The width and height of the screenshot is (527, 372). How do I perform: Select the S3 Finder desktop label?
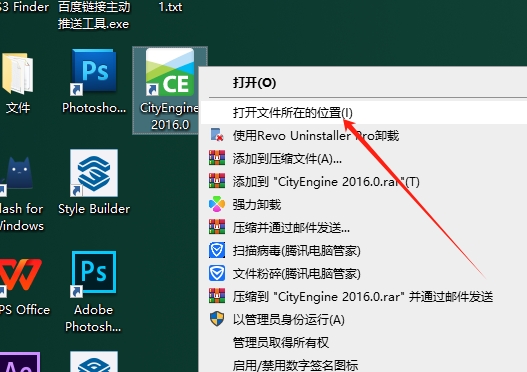[24, 7]
